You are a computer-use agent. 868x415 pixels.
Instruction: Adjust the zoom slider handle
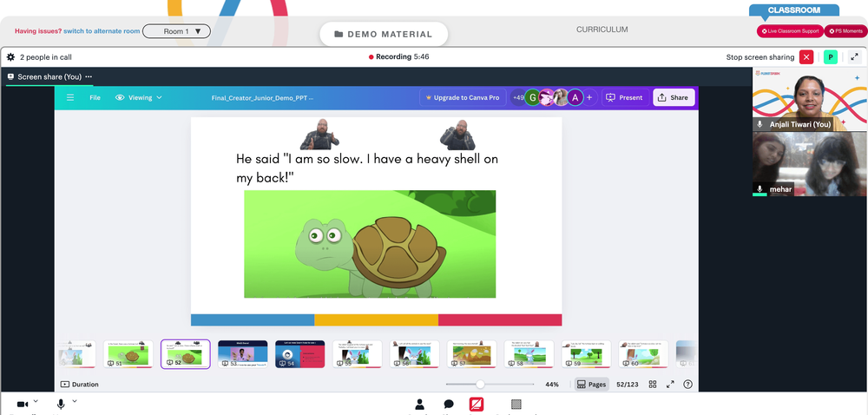(x=480, y=384)
